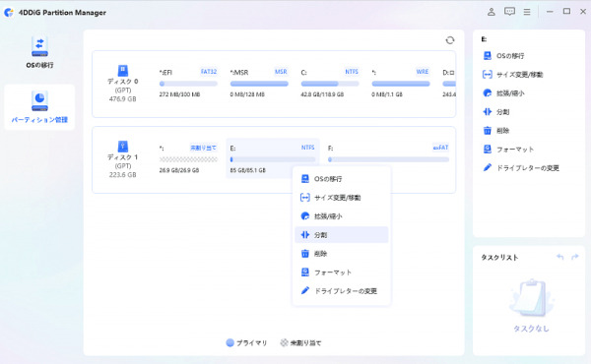This screenshot has height=364, width=591.
Task: Click the プライマリ legend marker
Action: (230, 342)
